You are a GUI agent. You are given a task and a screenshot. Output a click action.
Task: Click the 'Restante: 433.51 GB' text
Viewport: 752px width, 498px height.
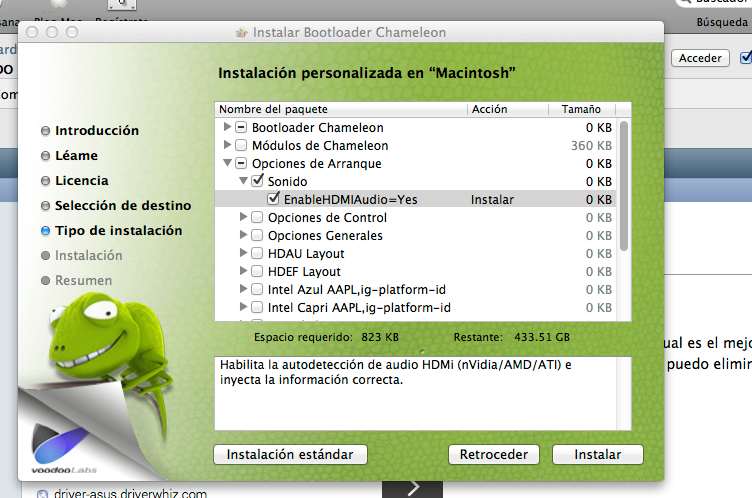pyautogui.click(x=511, y=337)
